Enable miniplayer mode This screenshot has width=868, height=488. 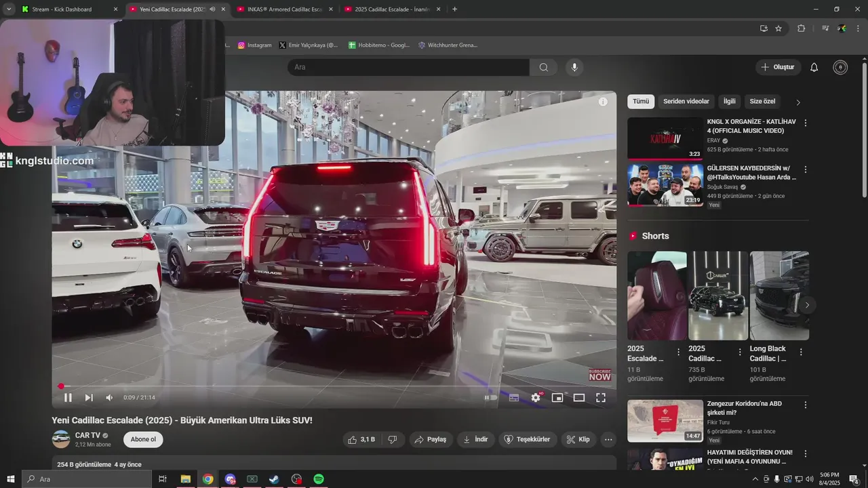pos(557,398)
